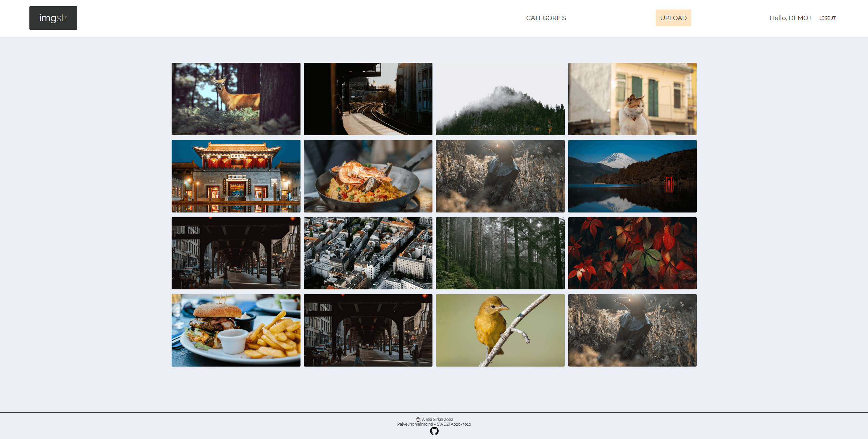Image resolution: width=868 pixels, height=439 pixels.
Task: Open the paella with shrimp photo
Action: 368,176
